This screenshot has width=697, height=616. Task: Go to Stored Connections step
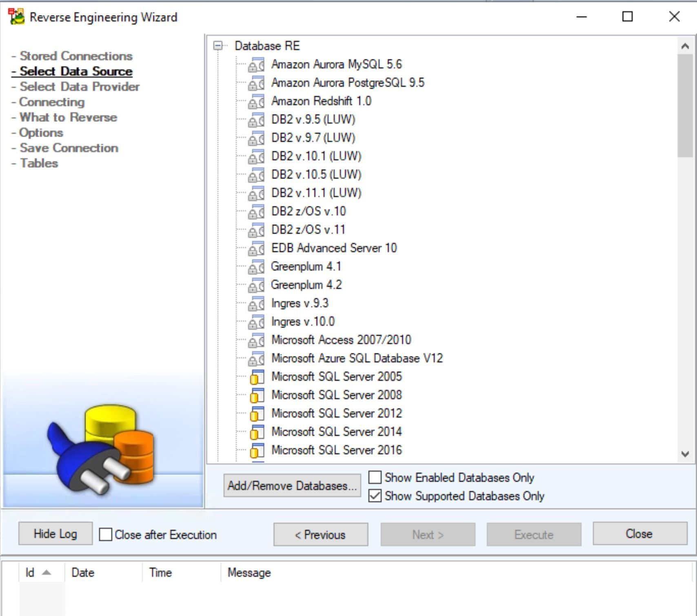76,56
